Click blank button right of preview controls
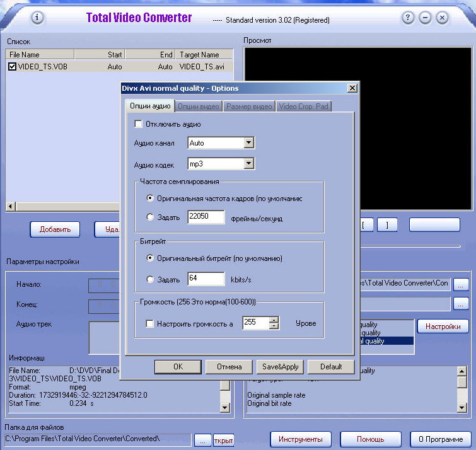The image size is (476, 450). [x=434, y=225]
